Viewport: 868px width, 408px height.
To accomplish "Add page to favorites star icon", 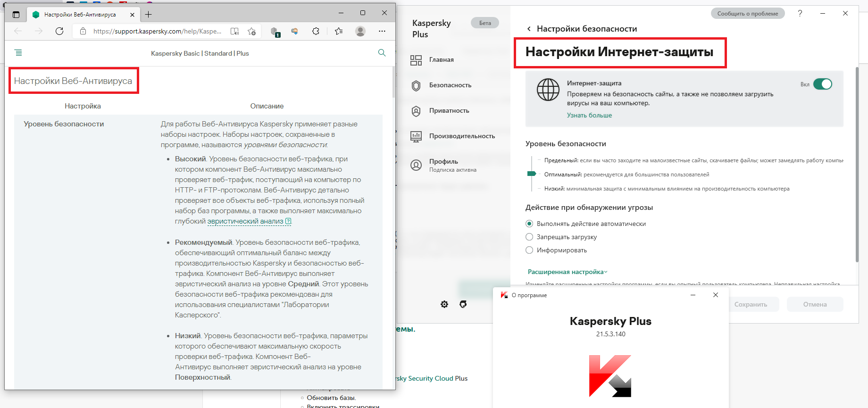I will [251, 31].
